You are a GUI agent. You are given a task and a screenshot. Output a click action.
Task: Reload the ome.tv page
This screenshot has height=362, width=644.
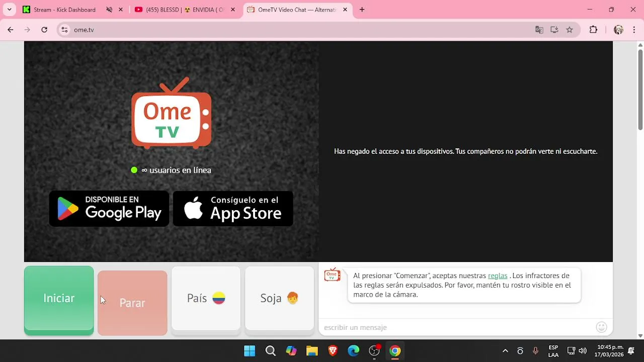point(44,30)
